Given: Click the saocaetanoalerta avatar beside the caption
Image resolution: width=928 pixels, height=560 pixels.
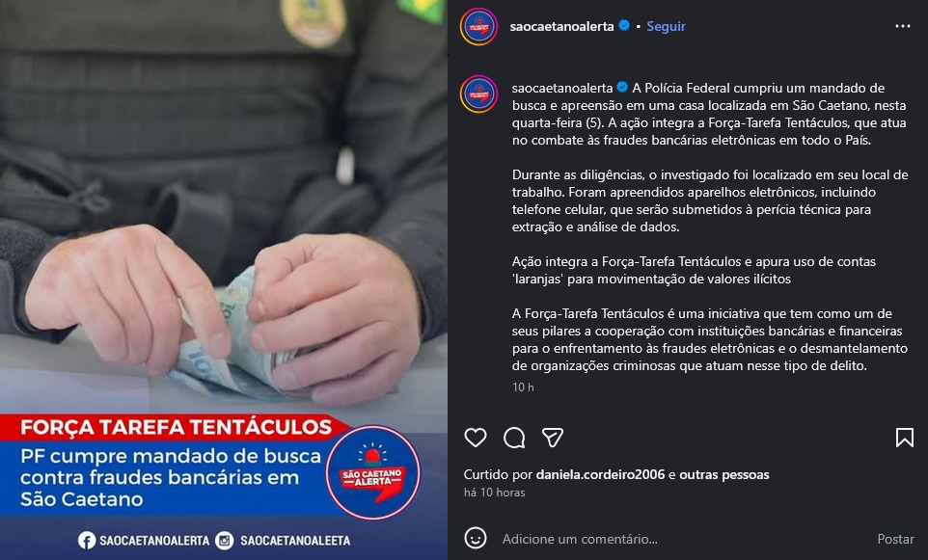Looking at the screenshot, I should 478,94.
